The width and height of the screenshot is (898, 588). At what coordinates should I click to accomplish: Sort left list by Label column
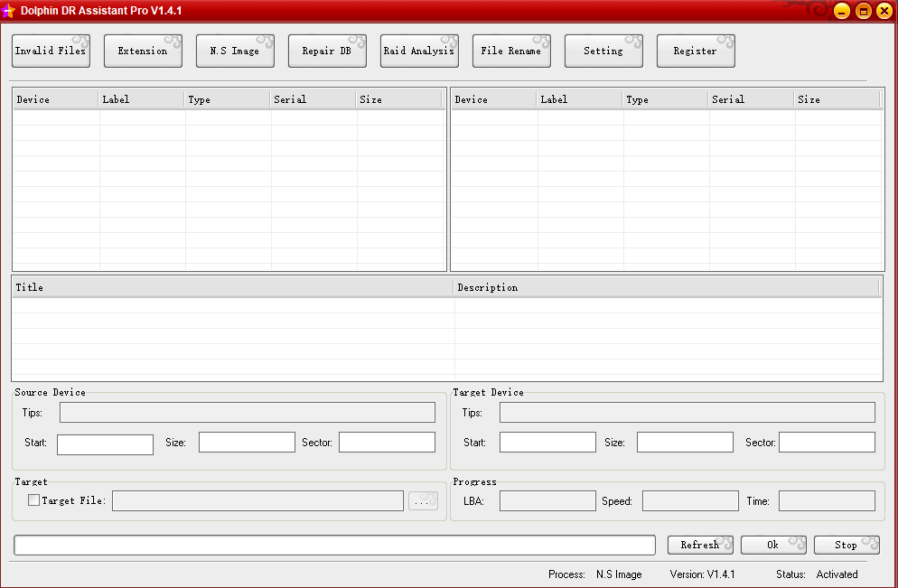tap(142, 99)
